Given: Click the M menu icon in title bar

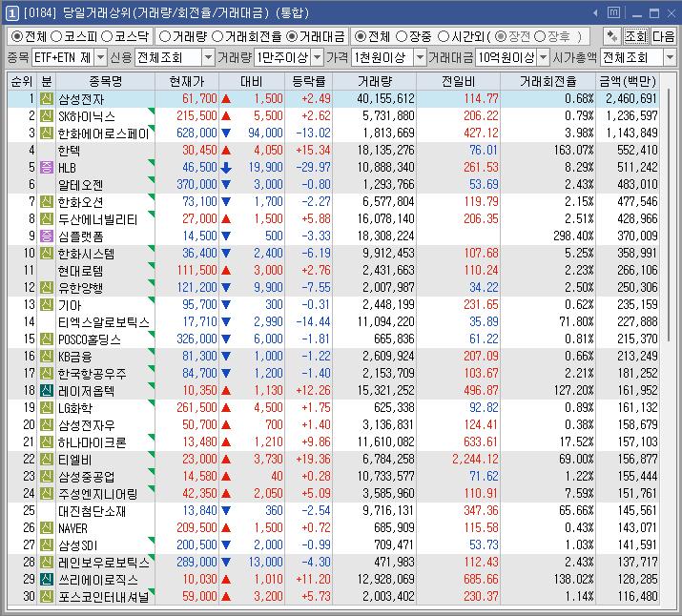Looking at the screenshot, I should pos(613,13).
